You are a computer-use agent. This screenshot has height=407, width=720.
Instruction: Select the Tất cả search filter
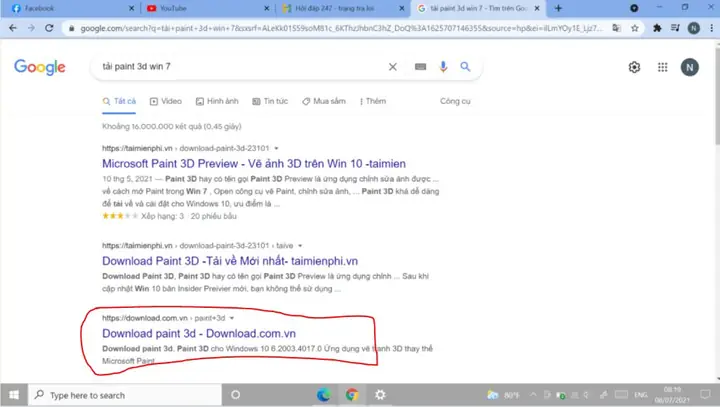[119, 102]
